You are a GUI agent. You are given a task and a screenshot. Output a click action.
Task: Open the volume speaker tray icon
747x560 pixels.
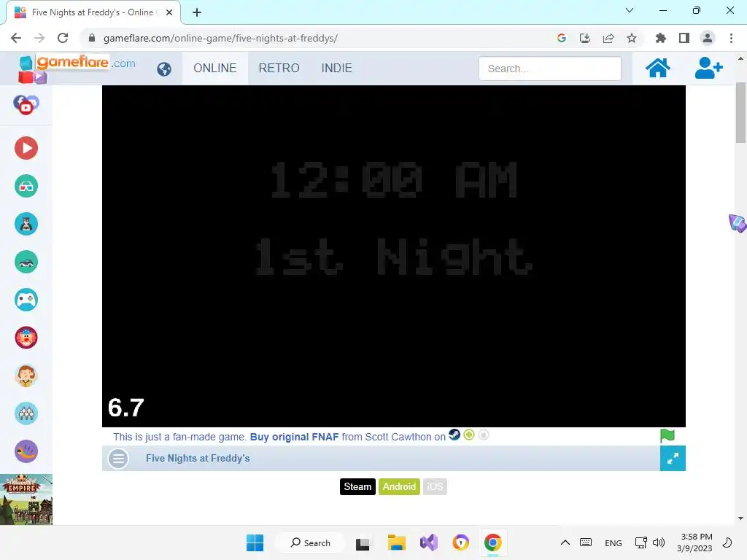click(x=659, y=542)
